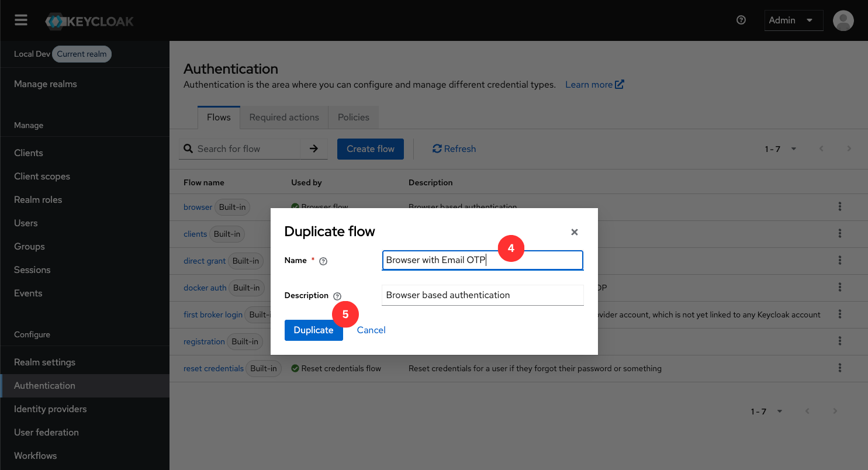
Task: Click the search arrow submit button
Action: coord(314,148)
